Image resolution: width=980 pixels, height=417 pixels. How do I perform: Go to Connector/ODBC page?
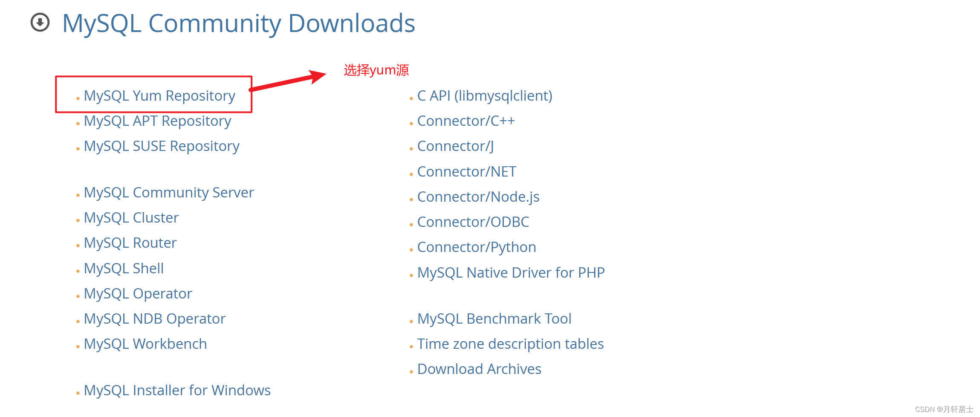(473, 222)
